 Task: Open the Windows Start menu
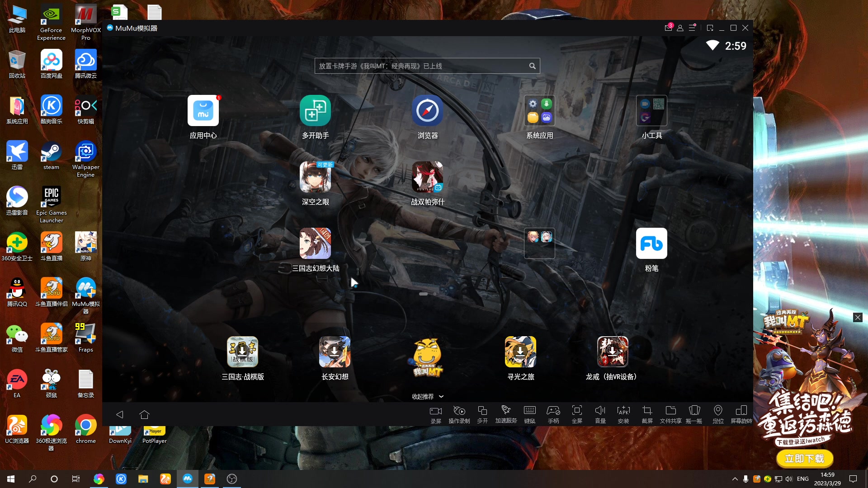11,479
